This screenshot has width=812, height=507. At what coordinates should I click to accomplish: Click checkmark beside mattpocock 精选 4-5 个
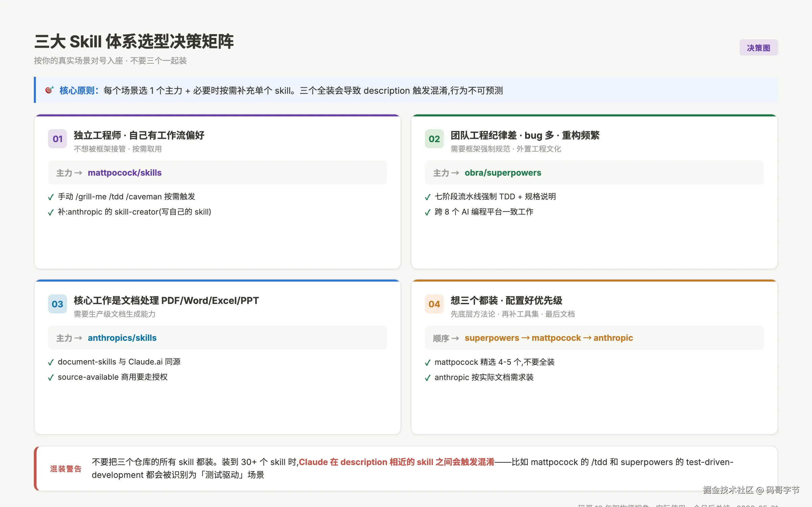[428, 362]
